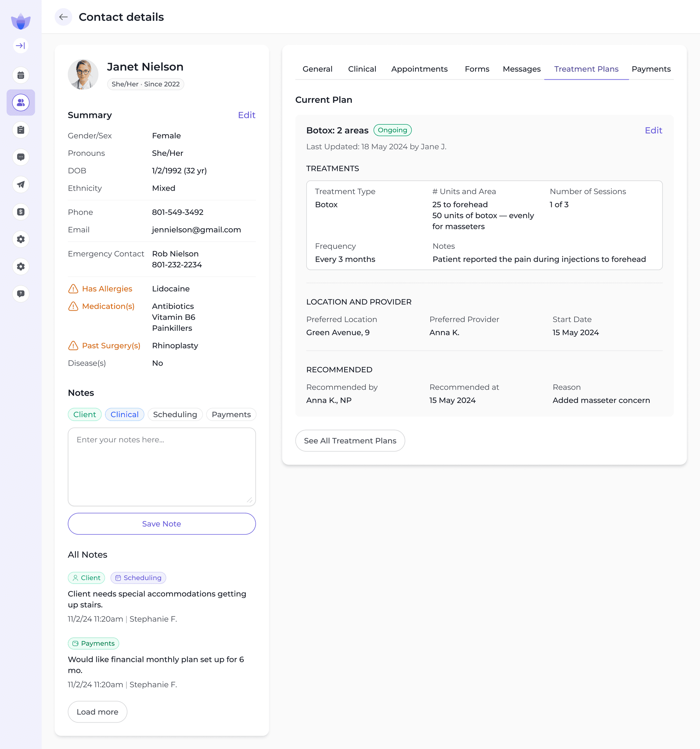Image resolution: width=700 pixels, height=749 pixels.
Task: Click inside the notes text area
Action: (x=161, y=467)
